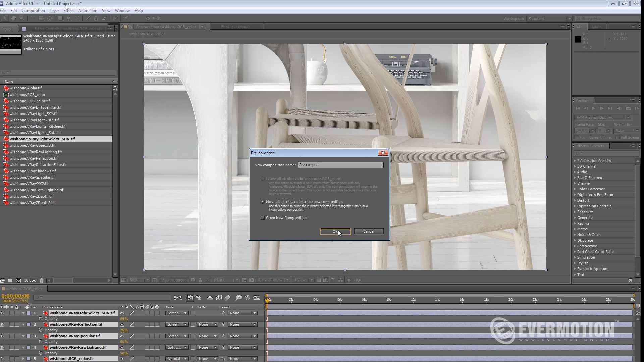Click the black color swatch in Info panel
Viewport: 644px width, 362px height.
[x=578, y=39]
